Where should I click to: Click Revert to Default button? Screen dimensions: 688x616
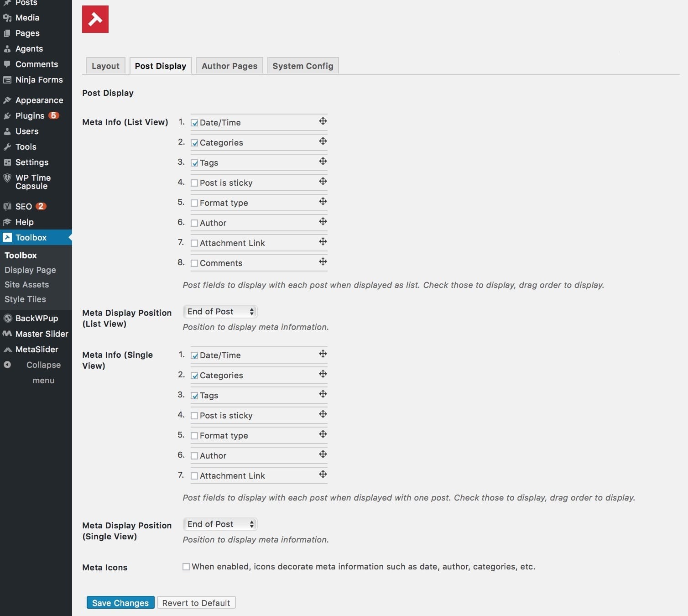click(196, 603)
